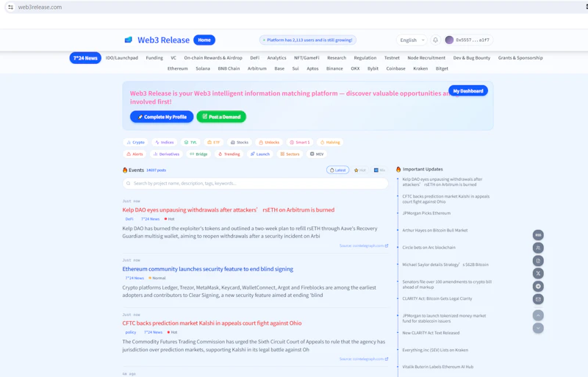This screenshot has width=588, height=377.
Task: Click the scroll-to-top arrow button
Action: pos(538,315)
